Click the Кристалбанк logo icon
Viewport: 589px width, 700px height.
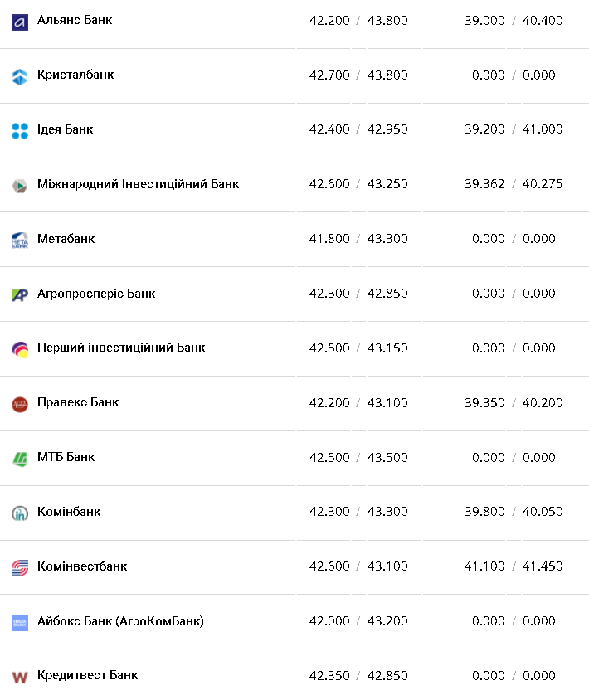pyautogui.click(x=20, y=76)
